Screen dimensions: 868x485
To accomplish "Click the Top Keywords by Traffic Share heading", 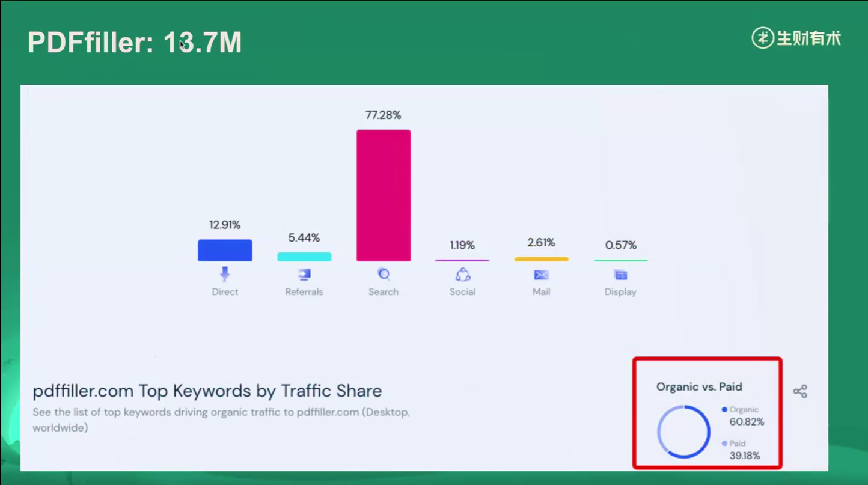I will point(207,391).
